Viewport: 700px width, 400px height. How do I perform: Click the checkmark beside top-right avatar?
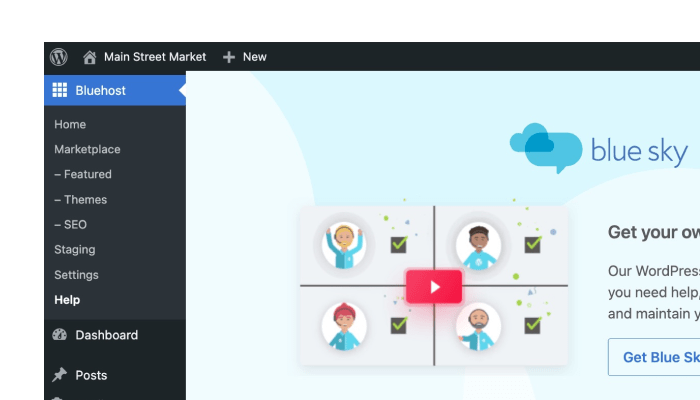click(x=533, y=244)
